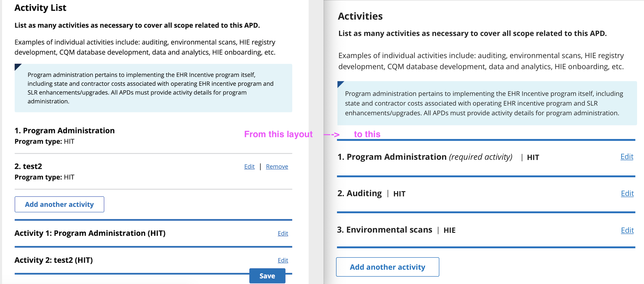Edit Activity 1: Program Administration (HIT)
644x284 pixels.
click(x=283, y=233)
